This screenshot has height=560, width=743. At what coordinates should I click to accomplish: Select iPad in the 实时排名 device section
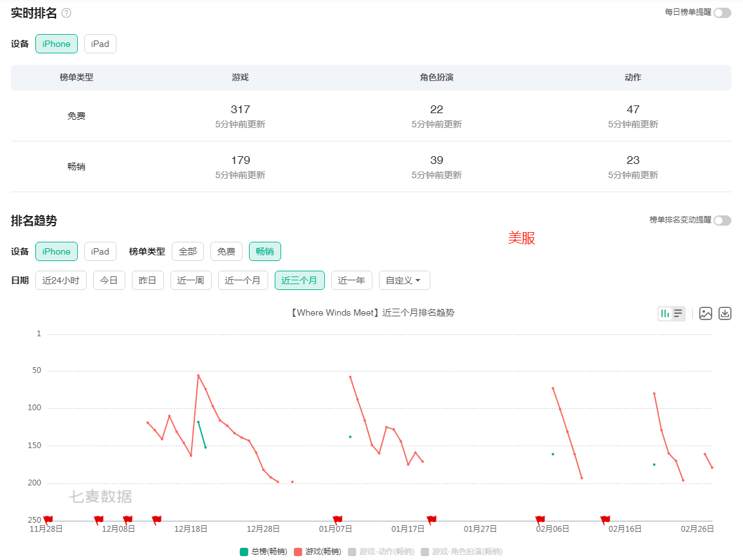(100, 44)
